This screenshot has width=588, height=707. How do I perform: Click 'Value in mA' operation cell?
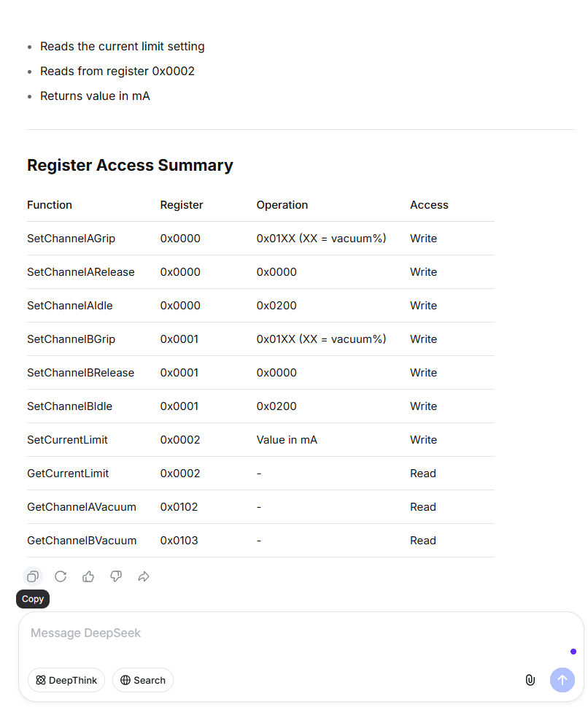point(287,440)
